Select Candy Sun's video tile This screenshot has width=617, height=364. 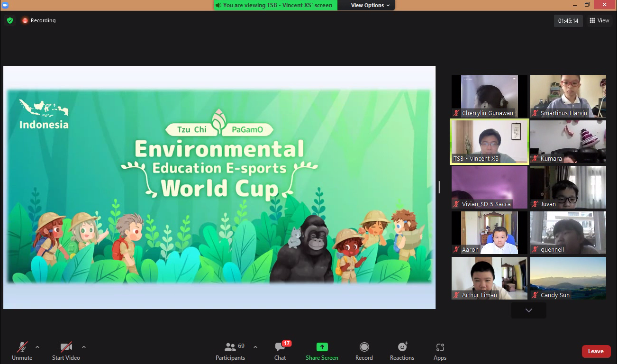(568, 278)
